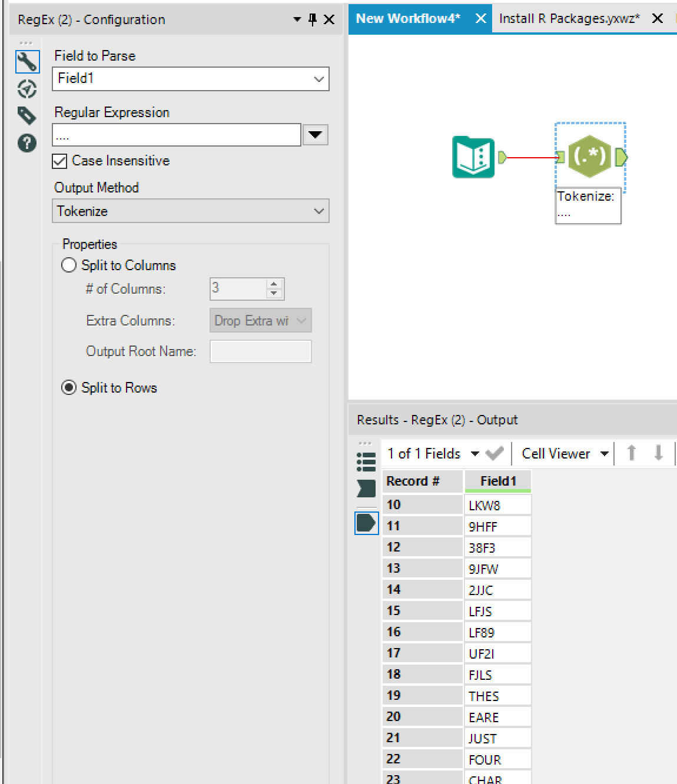The width and height of the screenshot is (677, 784).
Task: Click the metadata list icon in Results panel
Action: click(366, 461)
